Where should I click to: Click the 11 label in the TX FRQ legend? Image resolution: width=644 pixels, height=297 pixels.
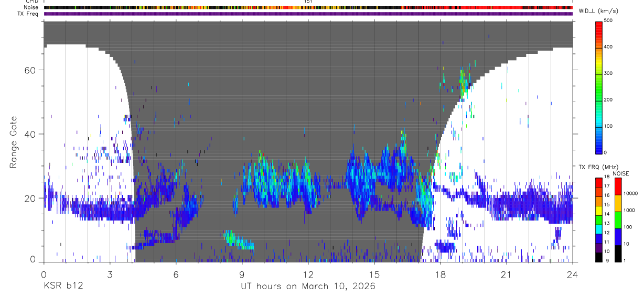click(x=607, y=242)
